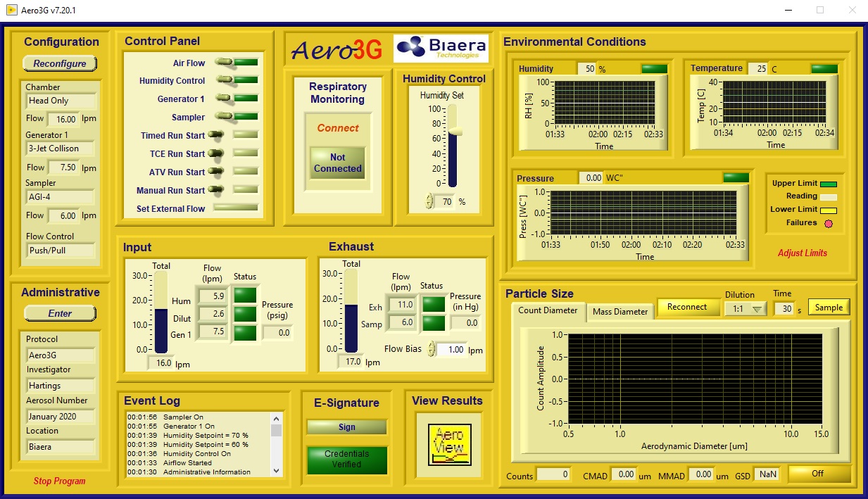Open the Dilution 1:1 dropdown
Screen dimensions: 868x499
[x=747, y=309]
